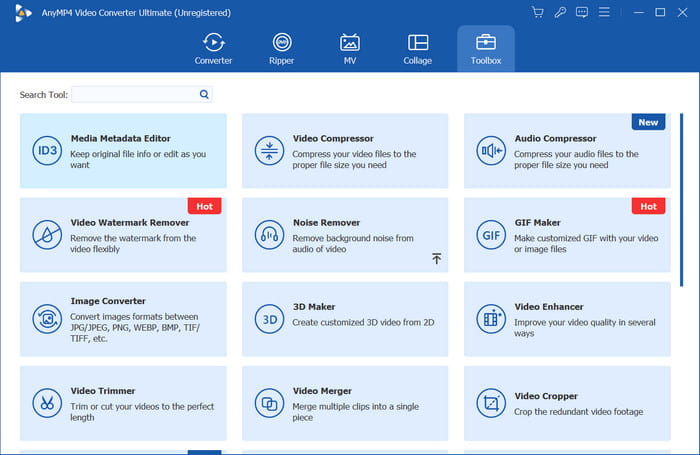
Task: Switch to the Ripper tab
Action: pos(282,49)
